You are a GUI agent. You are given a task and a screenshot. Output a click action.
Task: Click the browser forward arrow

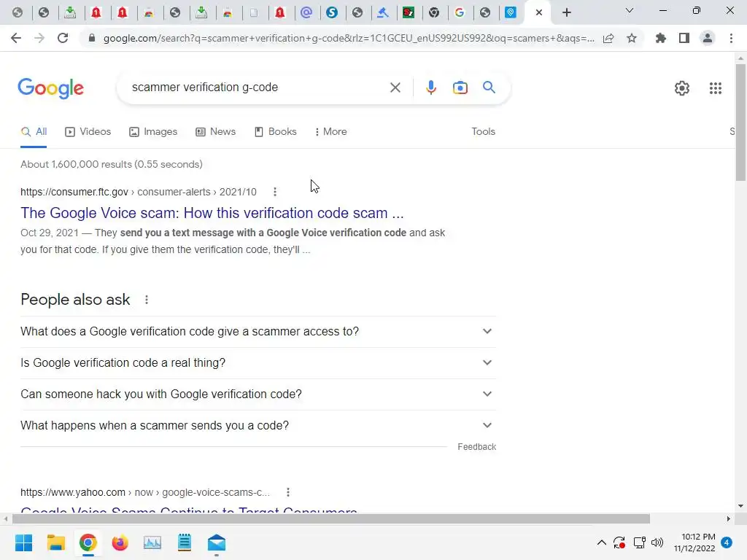[39, 38]
